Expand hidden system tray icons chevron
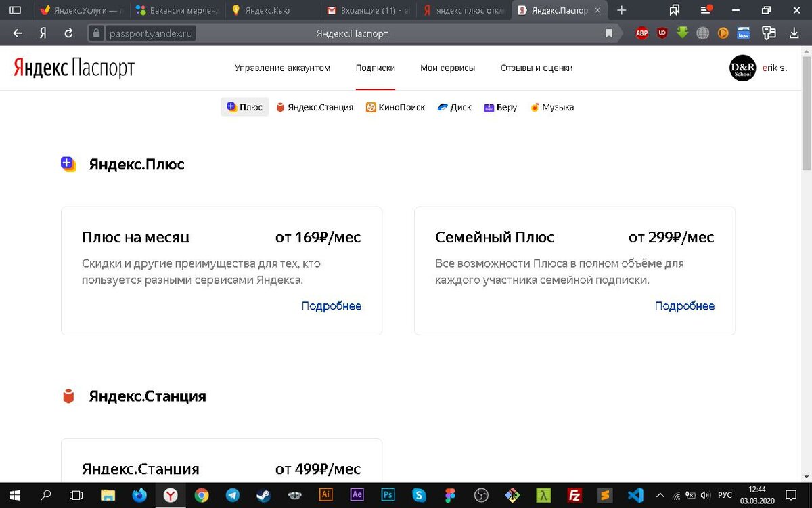 click(x=659, y=494)
